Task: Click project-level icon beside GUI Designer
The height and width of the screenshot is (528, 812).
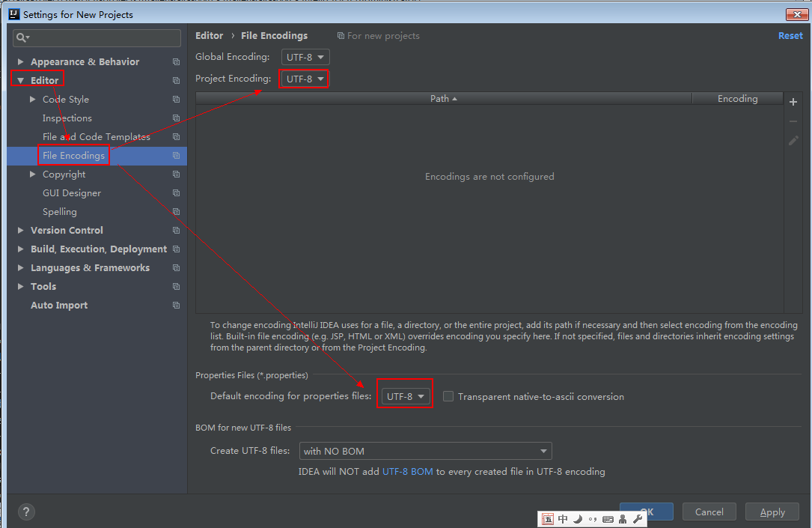Action: [x=176, y=192]
